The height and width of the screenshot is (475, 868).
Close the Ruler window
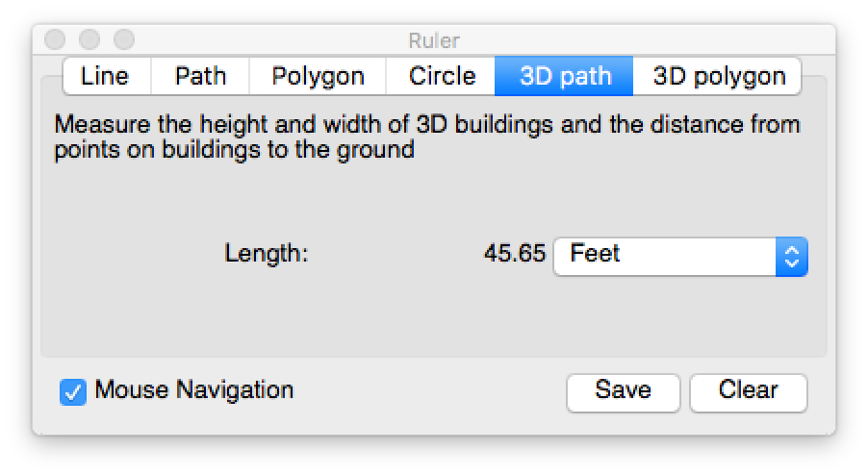tap(55, 40)
